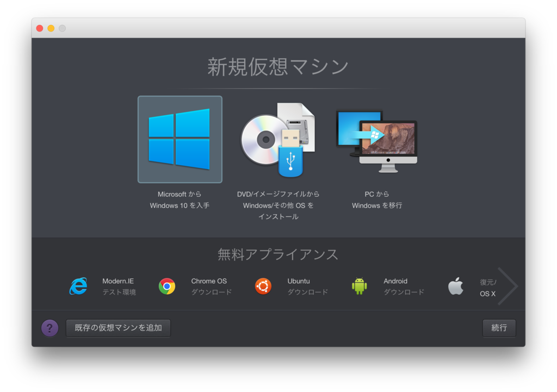Click the Modern.IE browser icon
Viewport: 557px width, 392px height.
[78, 287]
